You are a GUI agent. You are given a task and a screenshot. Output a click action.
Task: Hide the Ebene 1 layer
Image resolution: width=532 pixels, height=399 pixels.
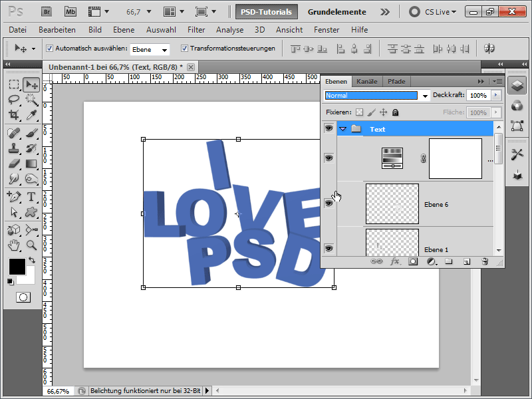coord(329,248)
